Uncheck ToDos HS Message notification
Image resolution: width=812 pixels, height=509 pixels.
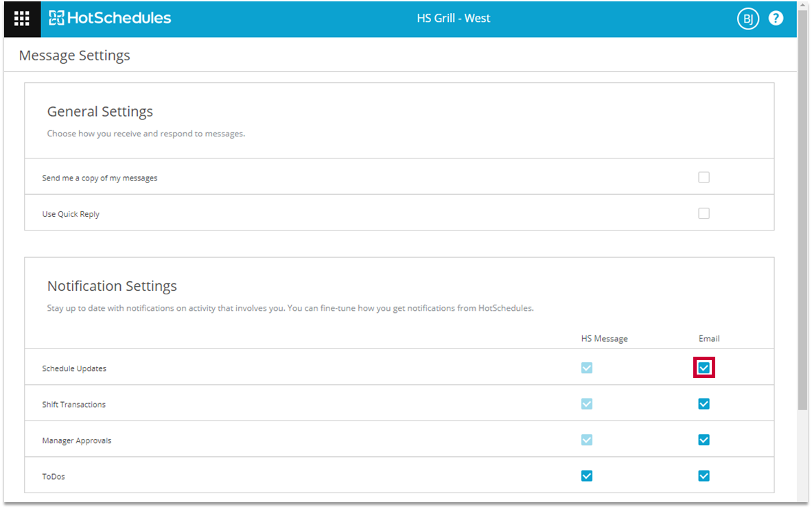tap(586, 476)
